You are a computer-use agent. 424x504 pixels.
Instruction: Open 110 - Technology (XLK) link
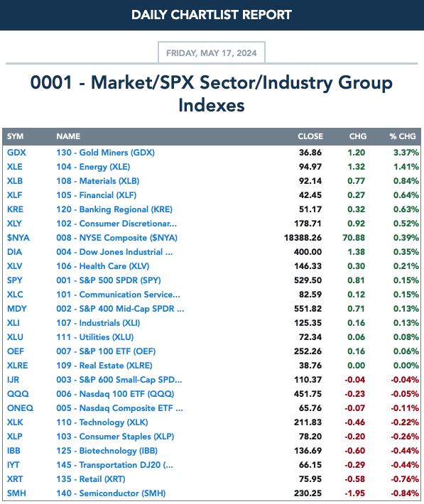pos(102,422)
